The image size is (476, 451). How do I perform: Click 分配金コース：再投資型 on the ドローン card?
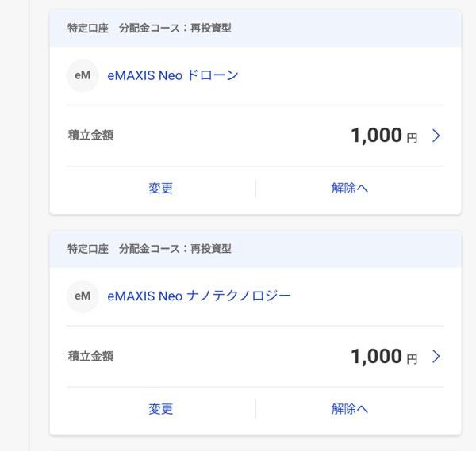point(175,29)
